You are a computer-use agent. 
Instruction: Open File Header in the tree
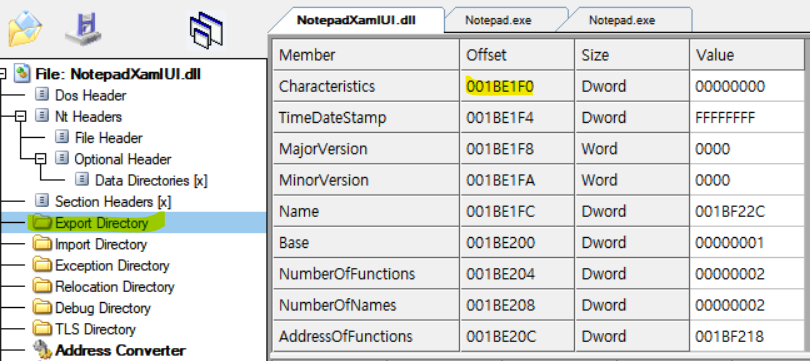pos(108,138)
